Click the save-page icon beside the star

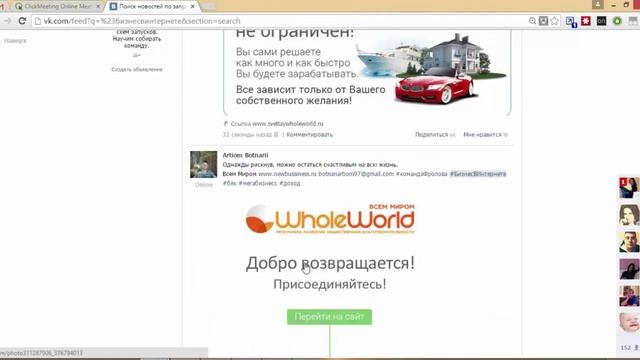click(543, 21)
